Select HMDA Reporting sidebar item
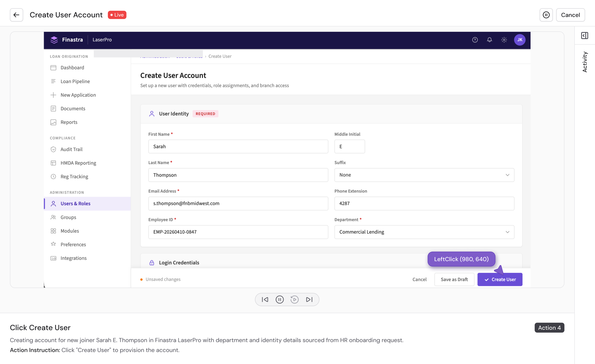Viewport: 595px width, 364px height. pyautogui.click(x=78, y=163)
